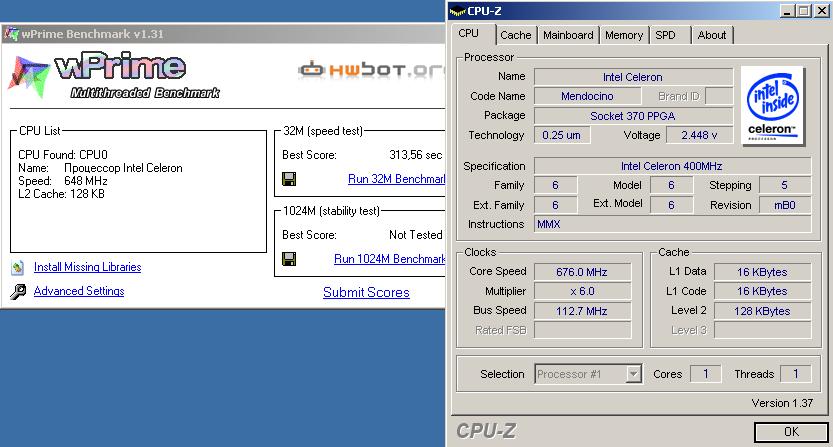Click the L2 Cache: 128 KB line

[62, 194]
